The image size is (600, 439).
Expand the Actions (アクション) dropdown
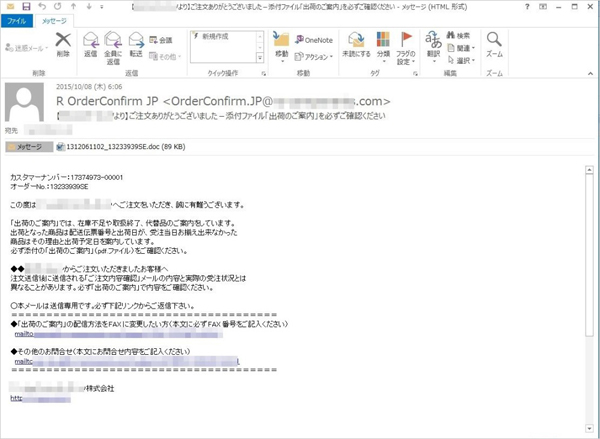click(318, 55)
